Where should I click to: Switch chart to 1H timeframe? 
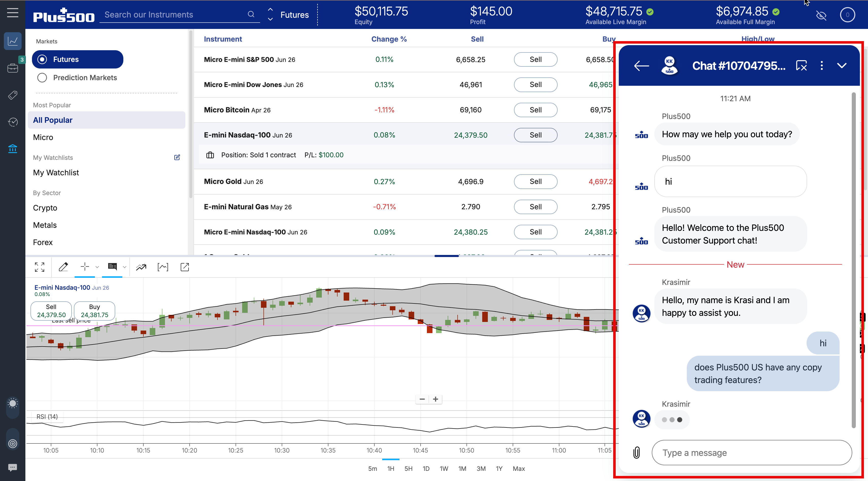tap(391, 469)
